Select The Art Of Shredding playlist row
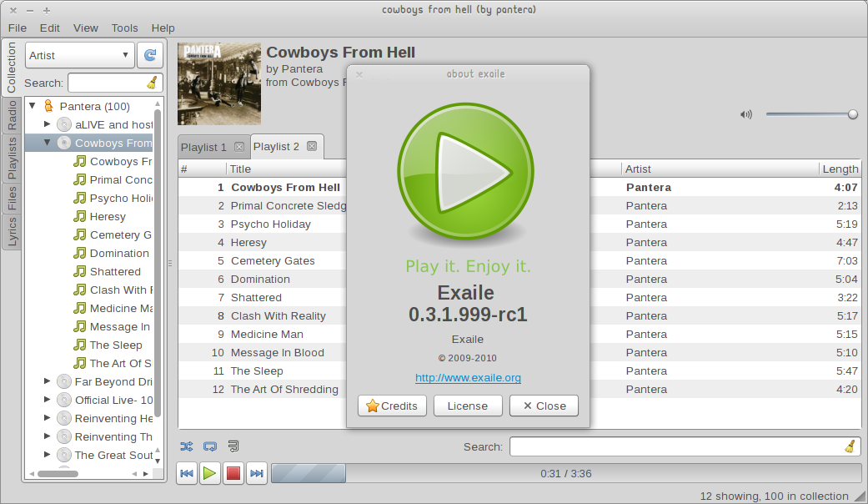868x504 pixels. pyautogui.click(x=519, y=390)
